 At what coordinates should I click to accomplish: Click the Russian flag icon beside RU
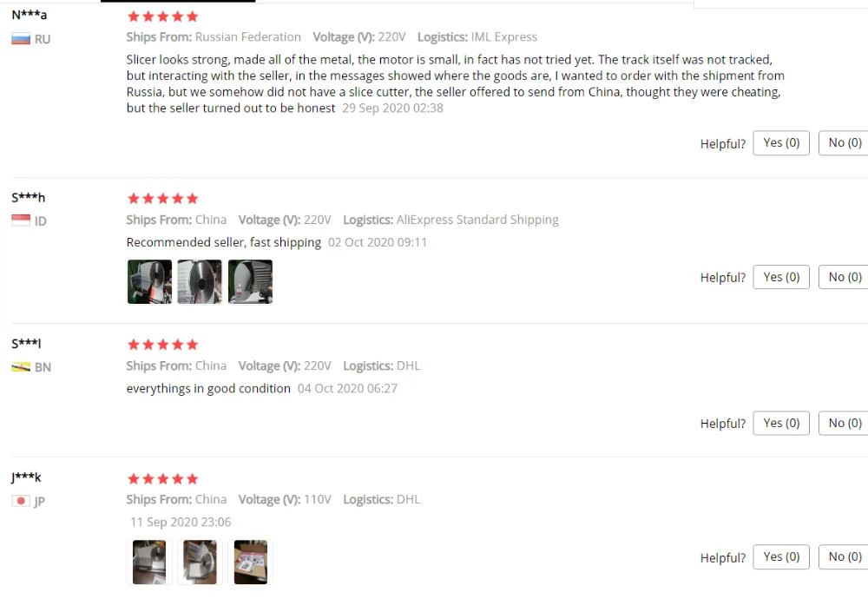coord(21,39)
